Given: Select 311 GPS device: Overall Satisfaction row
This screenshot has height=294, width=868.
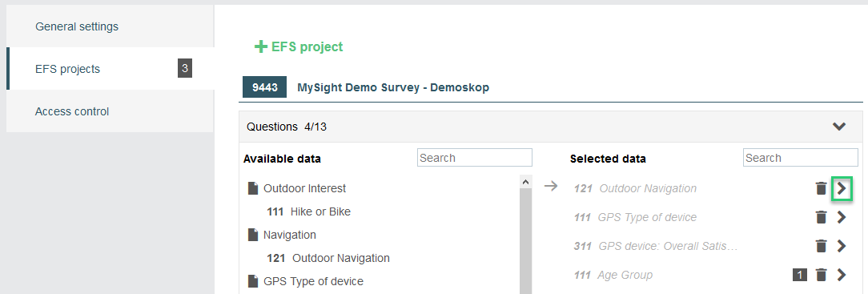Looking at the screenshot, I should point(656,246).
